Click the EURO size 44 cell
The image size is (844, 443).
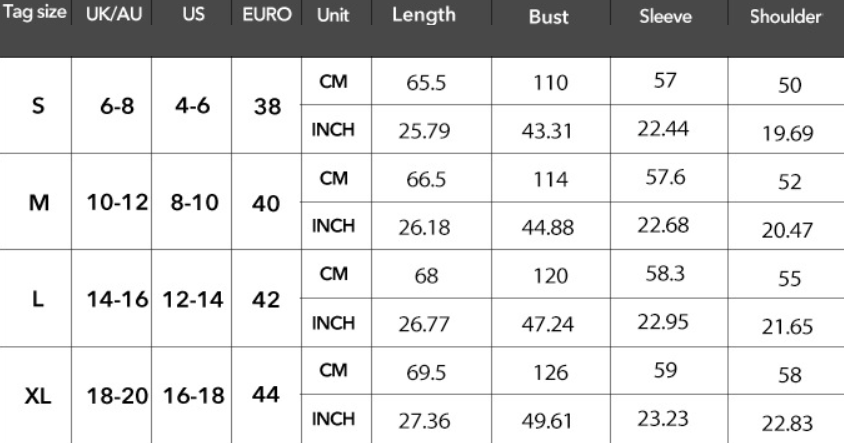265,394
